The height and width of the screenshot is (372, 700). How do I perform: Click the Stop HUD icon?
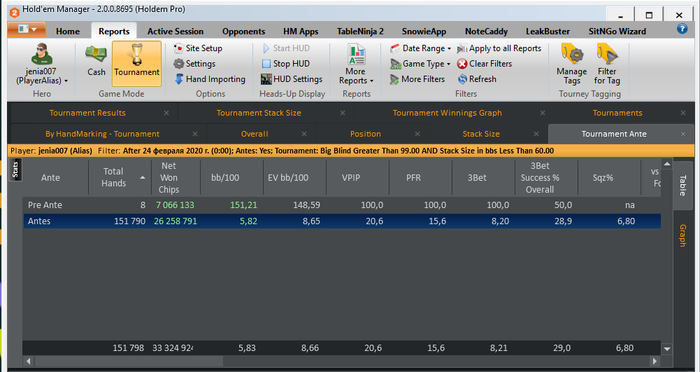click(266, 64)
